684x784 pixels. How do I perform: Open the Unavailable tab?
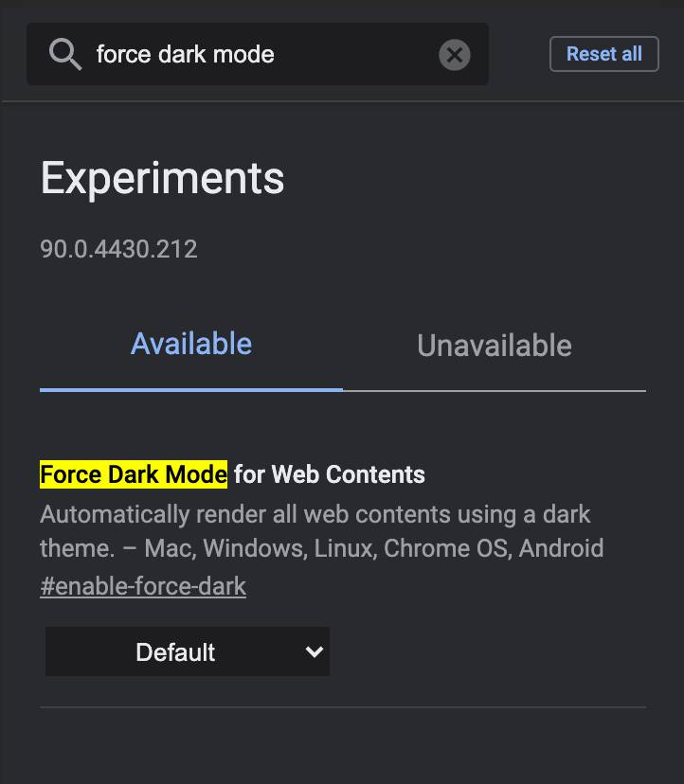(494, 346)
